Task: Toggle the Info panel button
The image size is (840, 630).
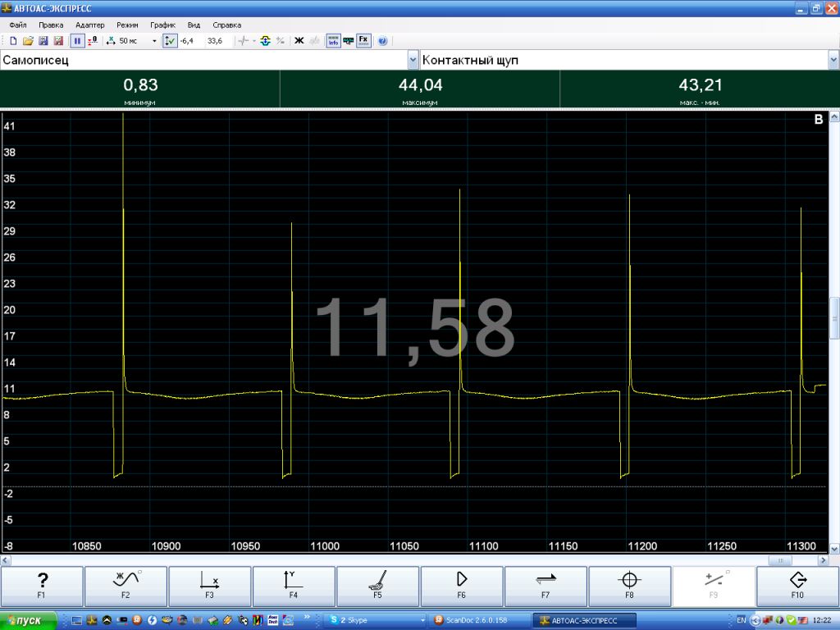Action: tap(333, 41)
